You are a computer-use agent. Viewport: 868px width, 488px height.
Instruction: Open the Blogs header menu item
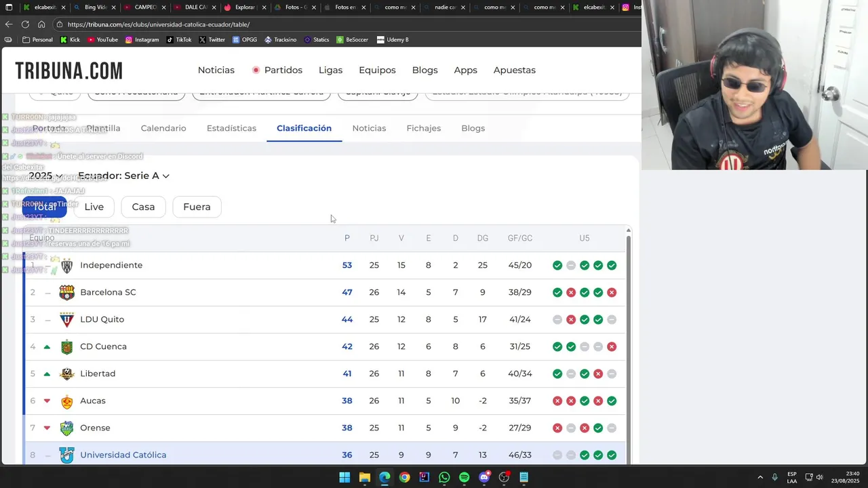click(425, 70)
